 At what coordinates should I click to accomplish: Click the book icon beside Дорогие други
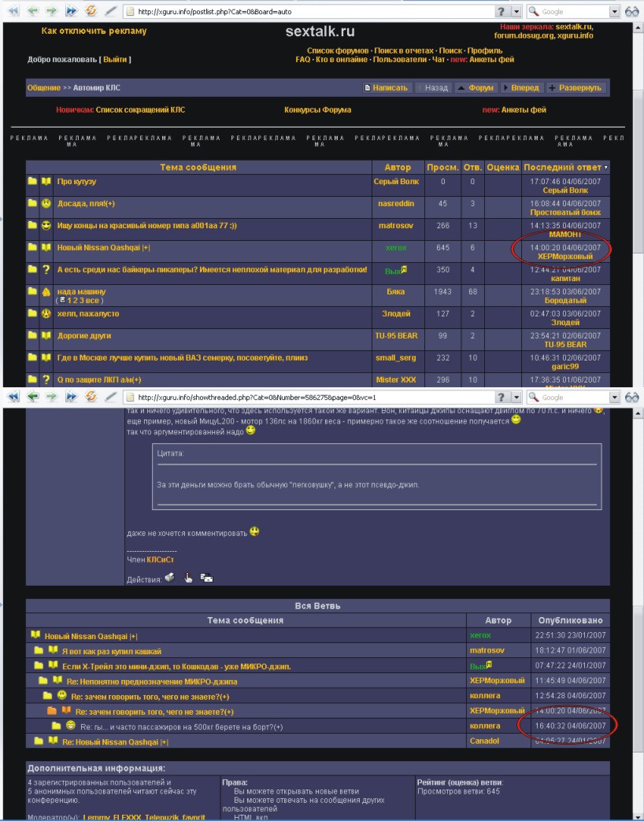pyautogui.click(x=46, y=335)
